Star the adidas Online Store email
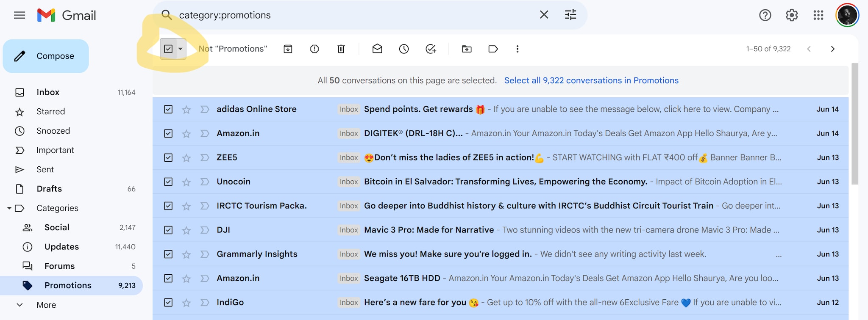The image size is (868, 320). [186, 110]
